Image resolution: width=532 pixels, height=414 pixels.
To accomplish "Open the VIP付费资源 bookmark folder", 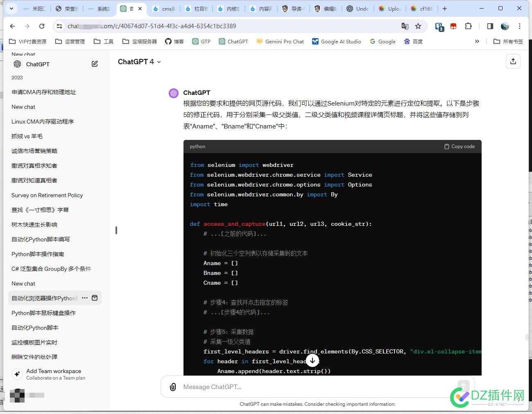I will pos(28,41).
